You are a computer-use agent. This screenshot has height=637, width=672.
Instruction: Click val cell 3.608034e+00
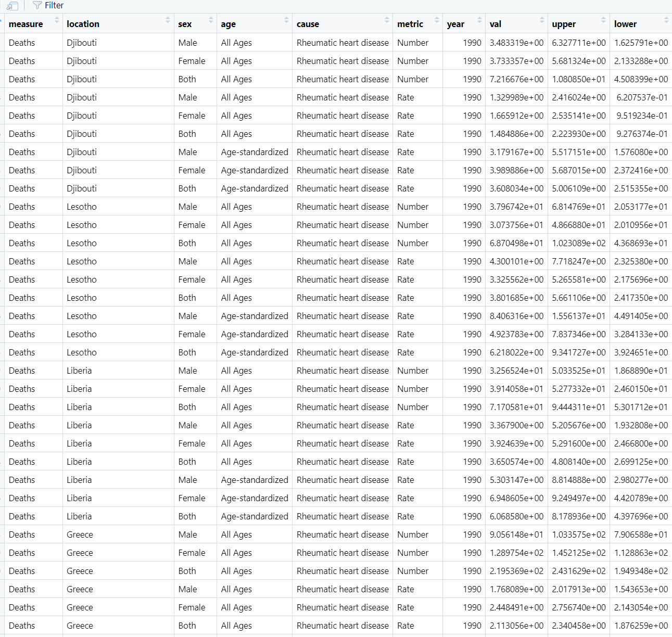pos(516,188)
